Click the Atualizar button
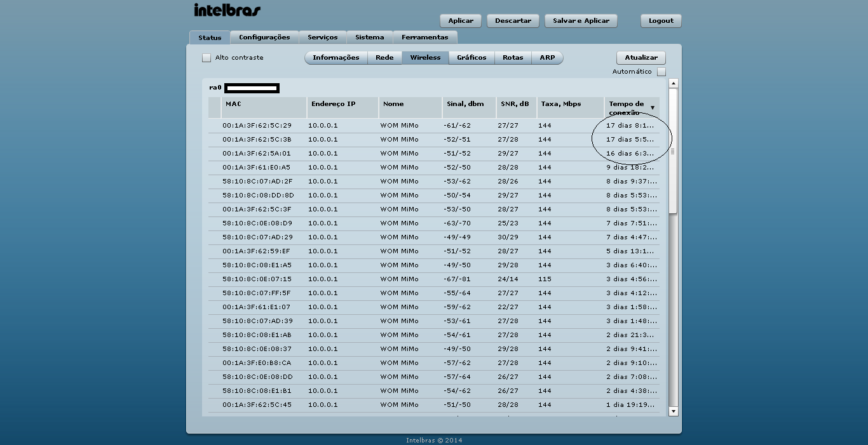Screen dimensions: 868x445 [641, 58]
